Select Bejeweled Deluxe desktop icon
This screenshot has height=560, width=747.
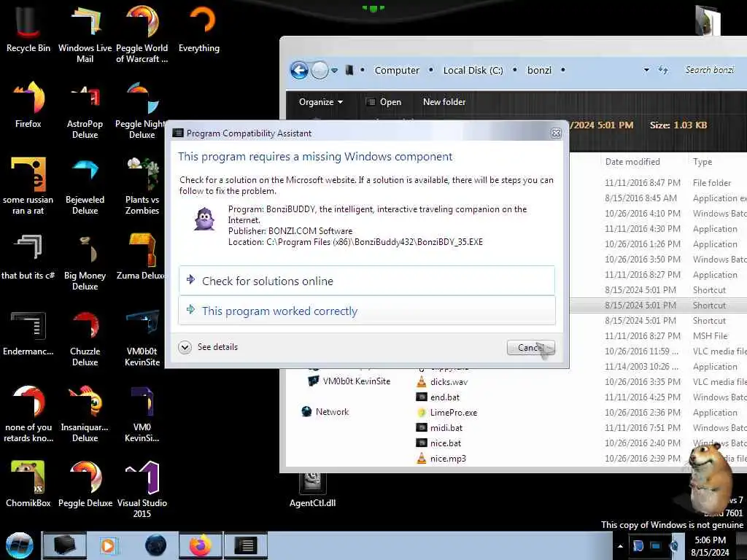click(x=85, y=186)
